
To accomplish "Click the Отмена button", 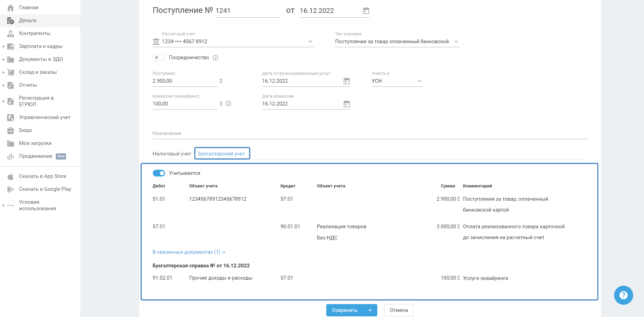I will coord(398,310).
